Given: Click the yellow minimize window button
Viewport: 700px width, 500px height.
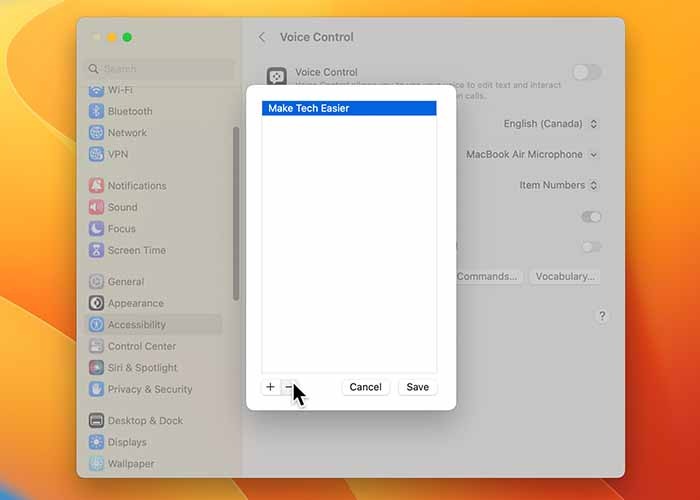Looking at the screenshot, I should 112,37.
